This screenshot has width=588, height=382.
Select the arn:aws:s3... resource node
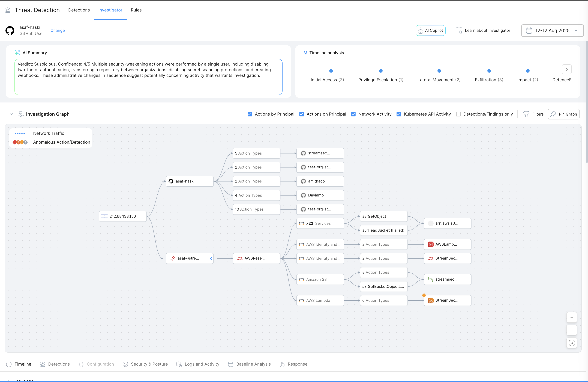coord(447,223)
